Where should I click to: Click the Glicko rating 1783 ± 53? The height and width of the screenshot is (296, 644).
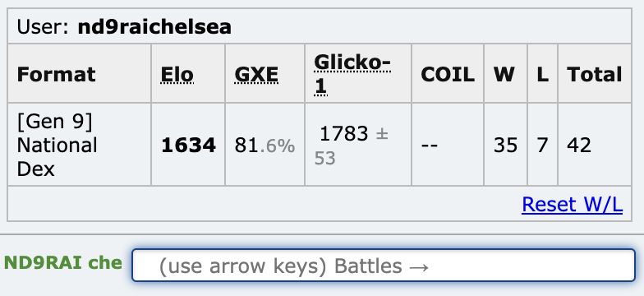click(352, 146)
